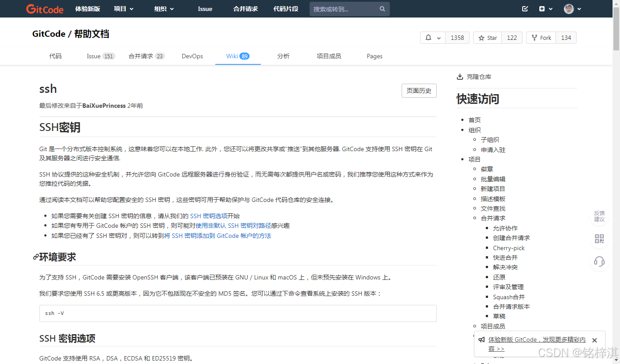Expand the 项目 dropdown in navbar
The image size is (620, 364).
pyautogui.click(x=124, y=9)
